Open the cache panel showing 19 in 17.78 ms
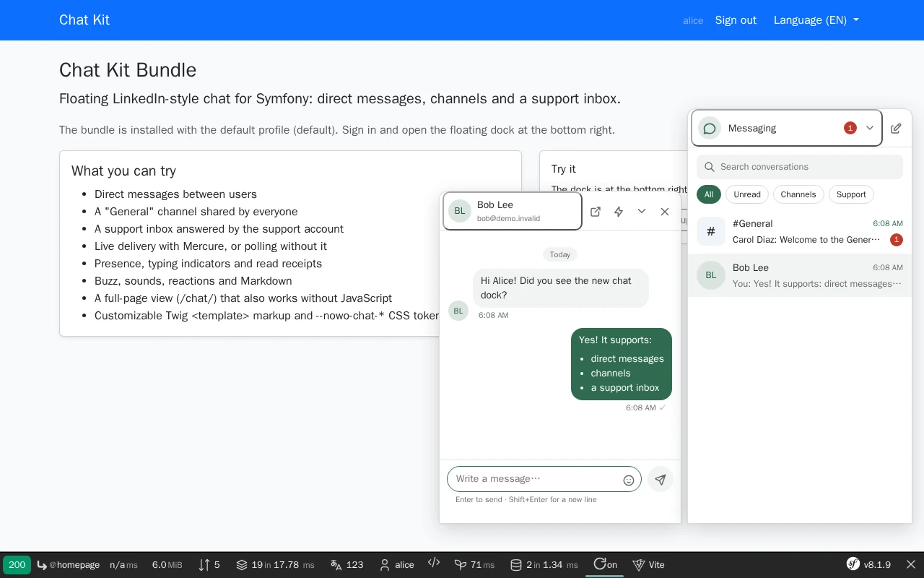This screenshot has width=924, height=578. (275, 565)
